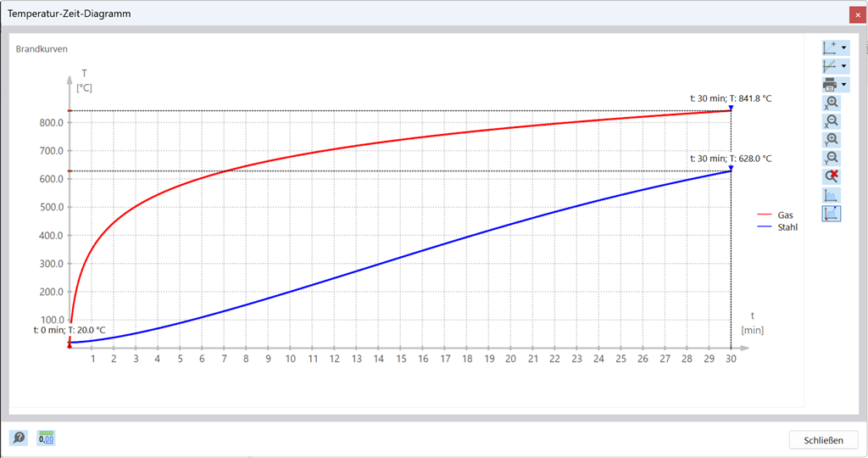
Task: Click the add-diagram axis icon
Action: pyautogui.click(x=830, y=48)
